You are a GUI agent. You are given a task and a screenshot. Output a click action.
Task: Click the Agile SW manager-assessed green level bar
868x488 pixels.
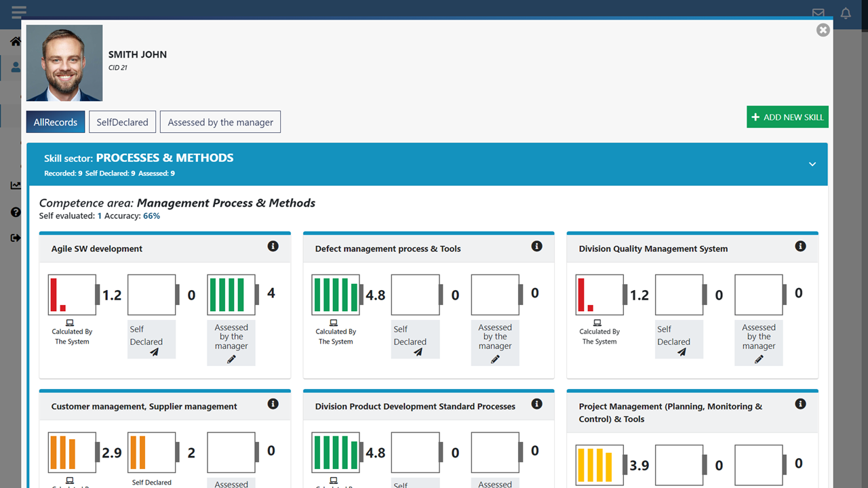[x=231, y=295]
